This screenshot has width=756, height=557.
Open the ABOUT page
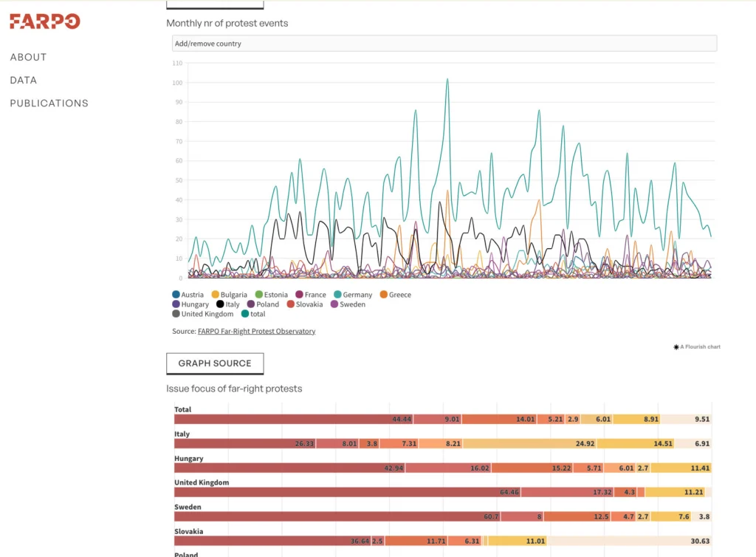click(28, 57)
